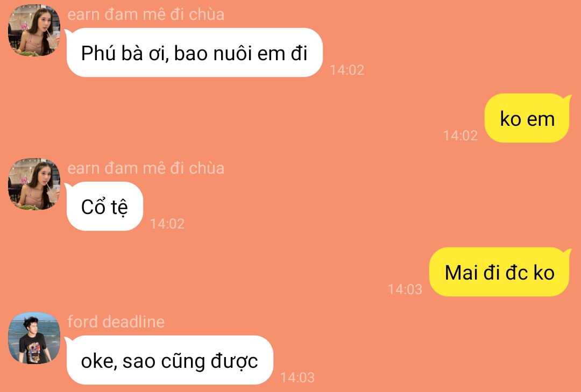Viewport: 581px width, 392px height.
Task: Select the sender name above "Phú bà ơi" bubble
Action: coord(146,15)
